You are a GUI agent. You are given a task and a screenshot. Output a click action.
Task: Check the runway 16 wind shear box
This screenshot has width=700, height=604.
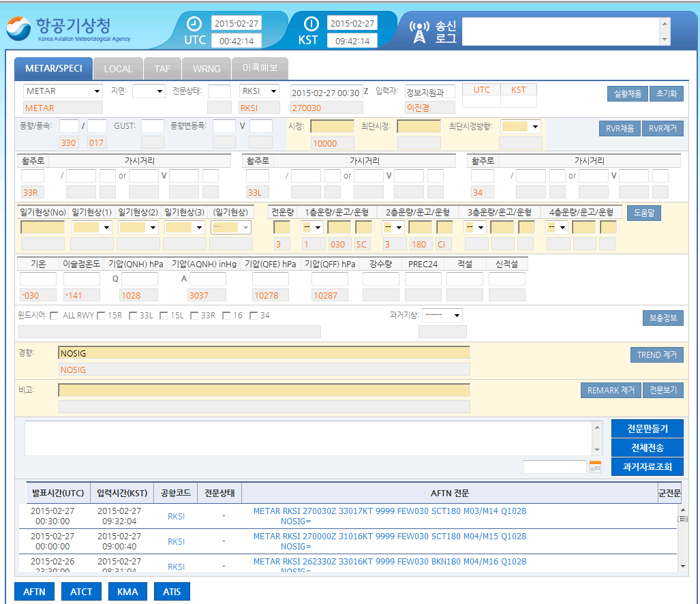click(226, 316)
